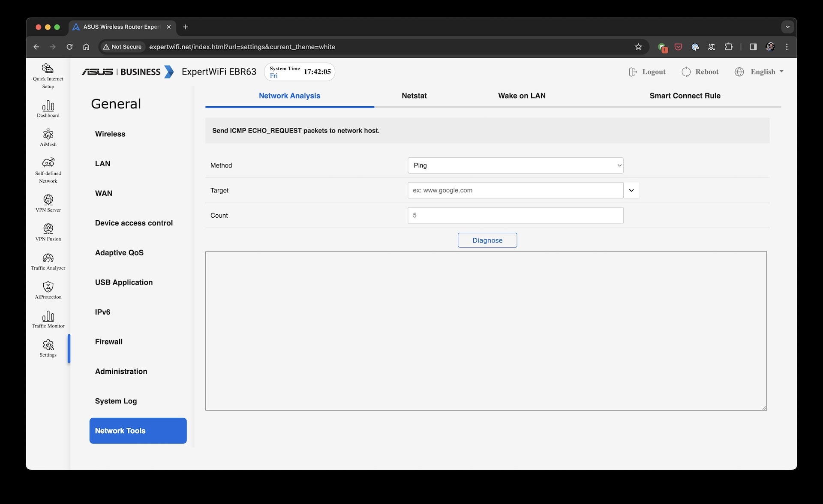Click the Logout link
This screenshot has height=504, width=823.
point(647,71)
